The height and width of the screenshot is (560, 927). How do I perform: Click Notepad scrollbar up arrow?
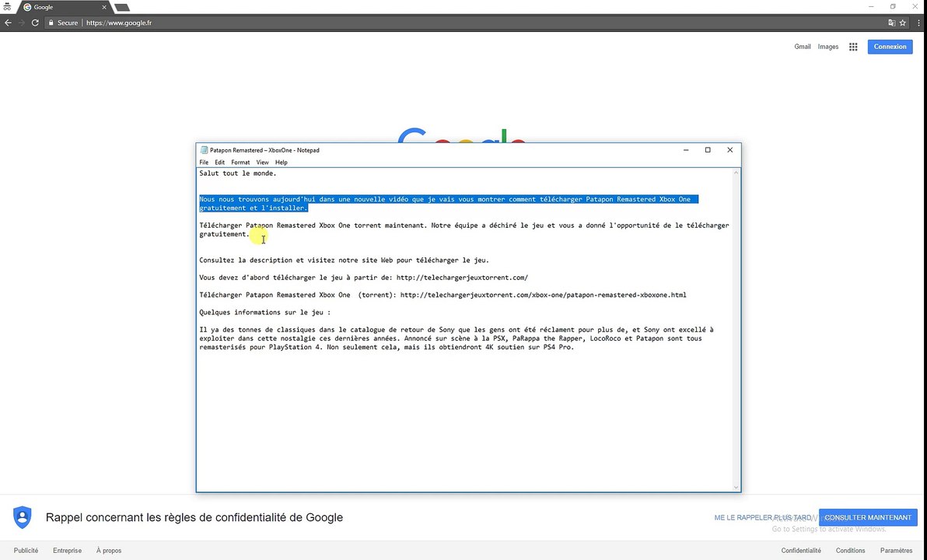pos(736,173)
